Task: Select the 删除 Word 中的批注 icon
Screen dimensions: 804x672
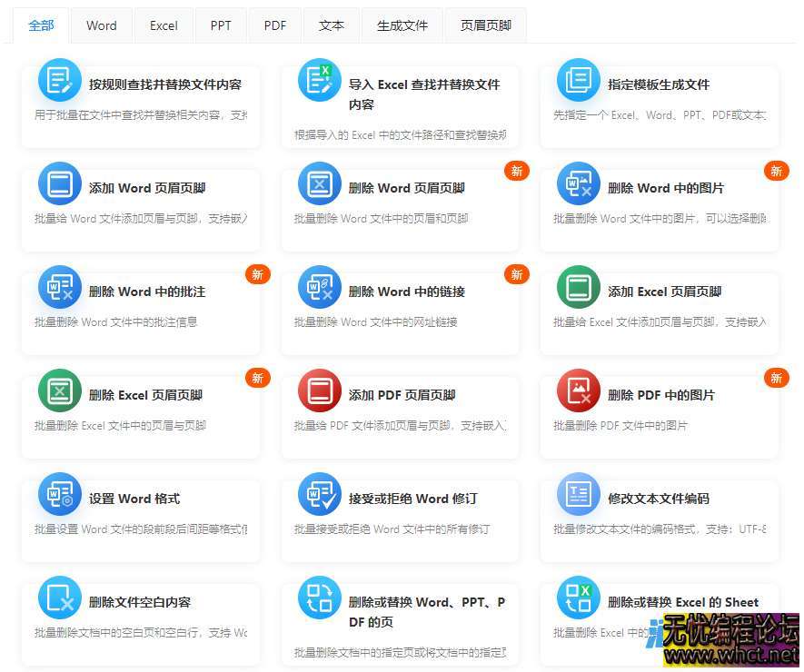Action: coord(59,289)
